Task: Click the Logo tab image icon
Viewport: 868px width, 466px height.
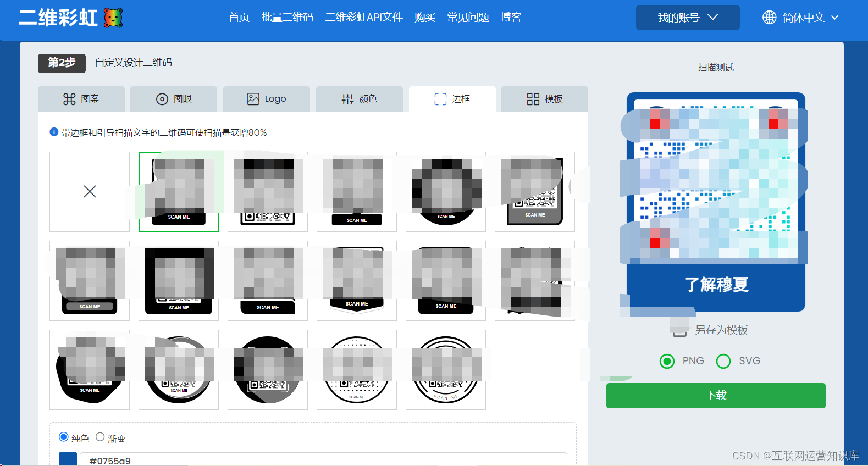Action: coord(253,99)
